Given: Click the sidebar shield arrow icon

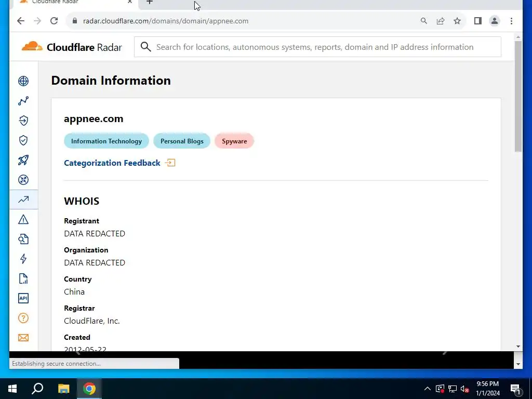Looking at the screenshot, I should [23, 121].
